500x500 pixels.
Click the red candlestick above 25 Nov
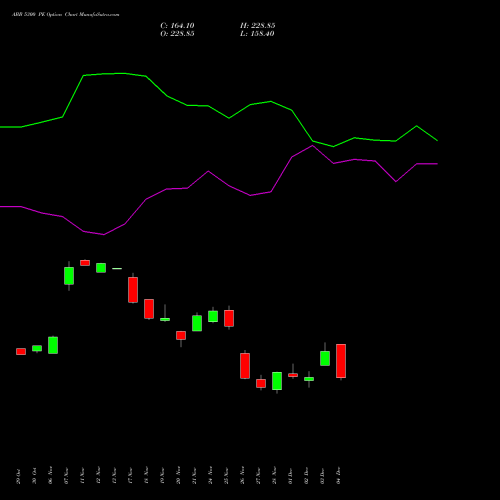pos(229,318)
